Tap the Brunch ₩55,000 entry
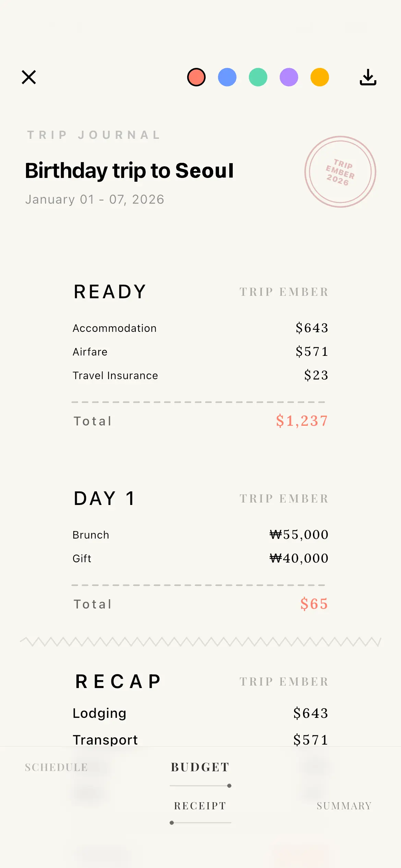Image resolution: width=401 pixels, height=868 pixels. 200,535
